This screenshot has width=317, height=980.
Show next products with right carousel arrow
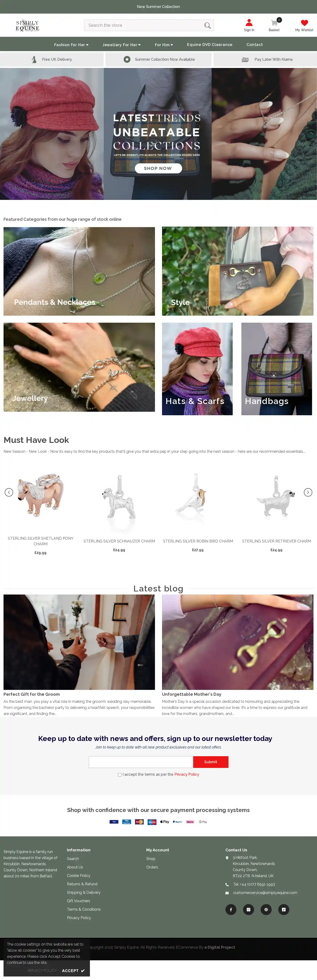[308, 492]
